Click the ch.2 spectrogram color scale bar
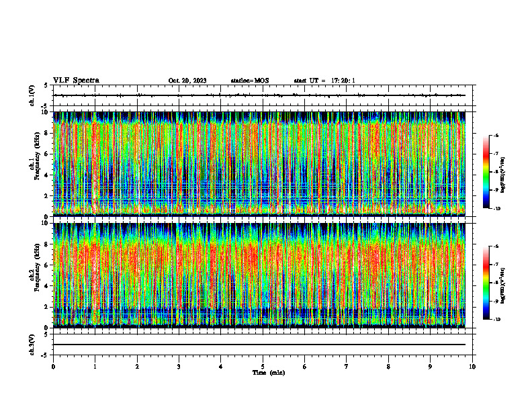 486,283
